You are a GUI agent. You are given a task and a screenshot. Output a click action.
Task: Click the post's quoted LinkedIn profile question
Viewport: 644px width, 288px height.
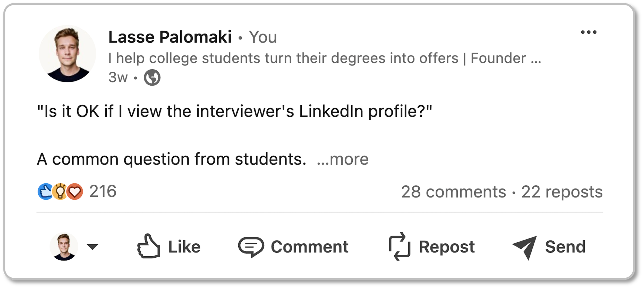(x=234, y=111)
